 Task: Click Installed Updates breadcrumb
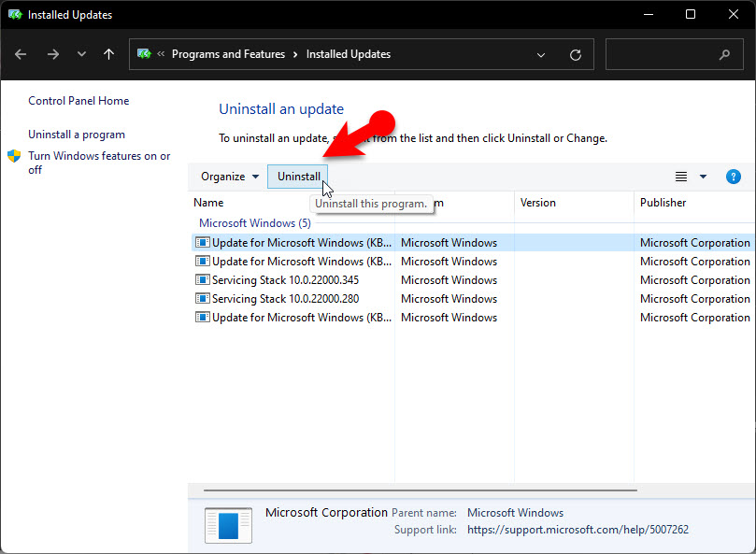(x=349, y=54)
